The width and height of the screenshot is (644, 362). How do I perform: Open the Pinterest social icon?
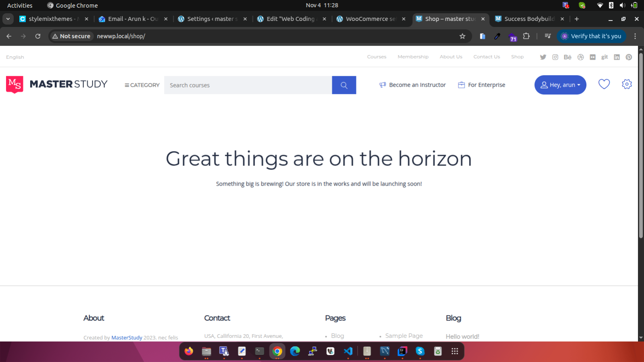pyautogui.click(x=629, y=57)
